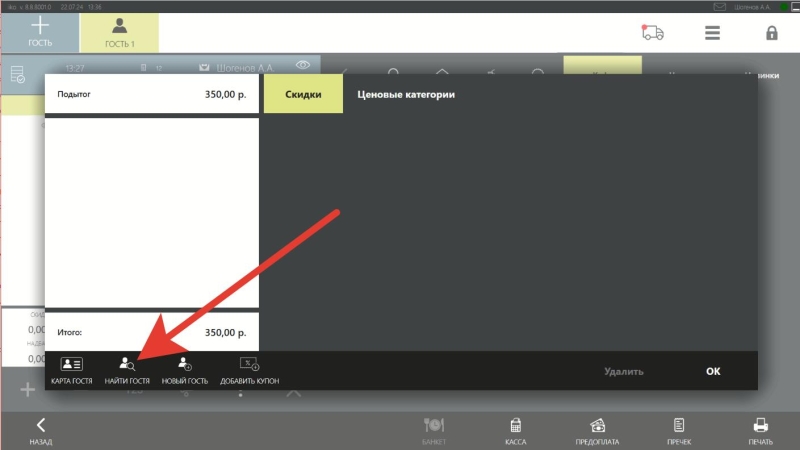The width and height of the screenshot is (800, 450).
Task: Confirm with the OK button
Action: [713, 371]
